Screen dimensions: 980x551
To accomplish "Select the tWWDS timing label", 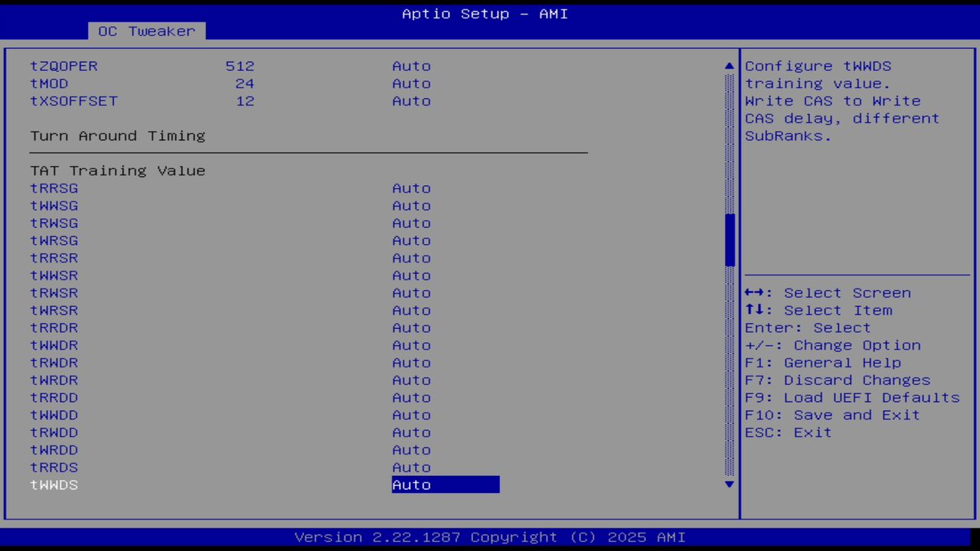I will [x=54, y=485].
